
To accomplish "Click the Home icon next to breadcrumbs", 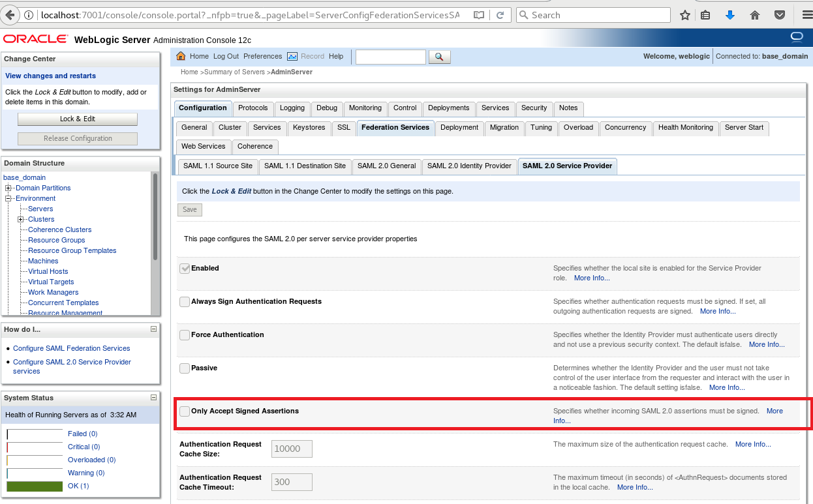I will [181, 56].
